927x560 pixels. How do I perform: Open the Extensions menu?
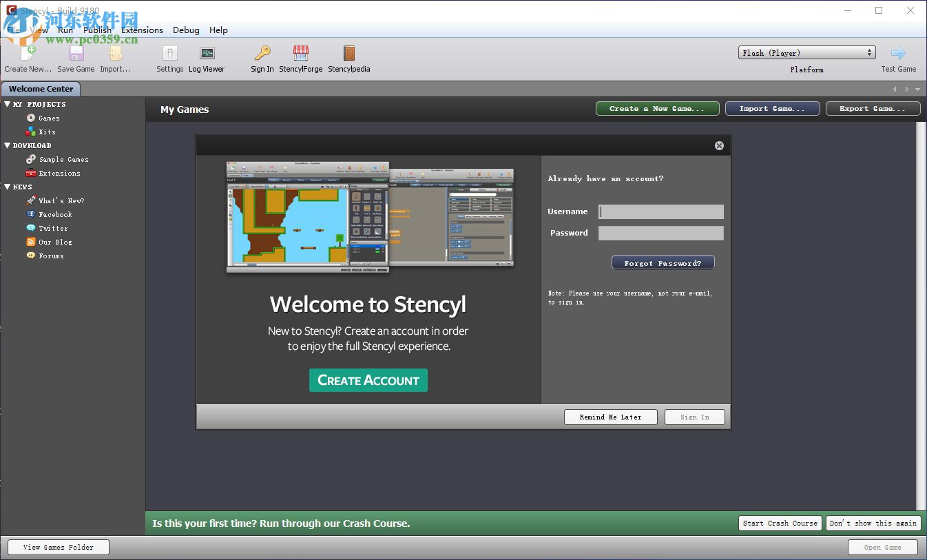142,30
